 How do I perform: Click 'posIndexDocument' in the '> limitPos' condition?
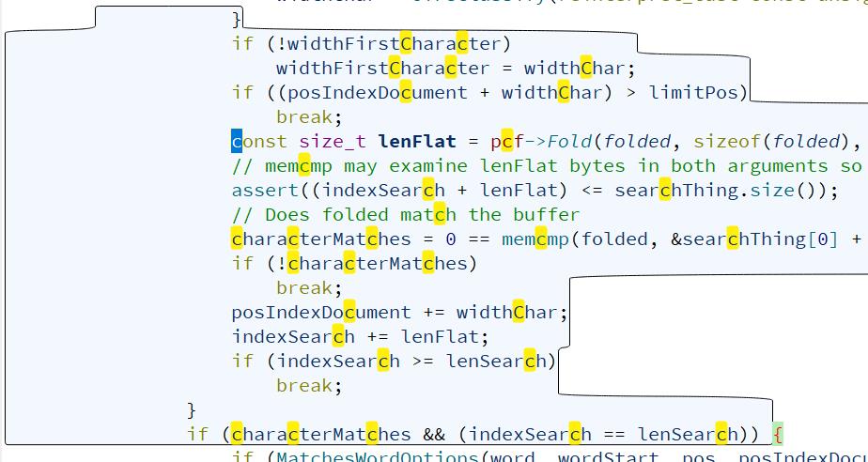[x=377, y=92]
